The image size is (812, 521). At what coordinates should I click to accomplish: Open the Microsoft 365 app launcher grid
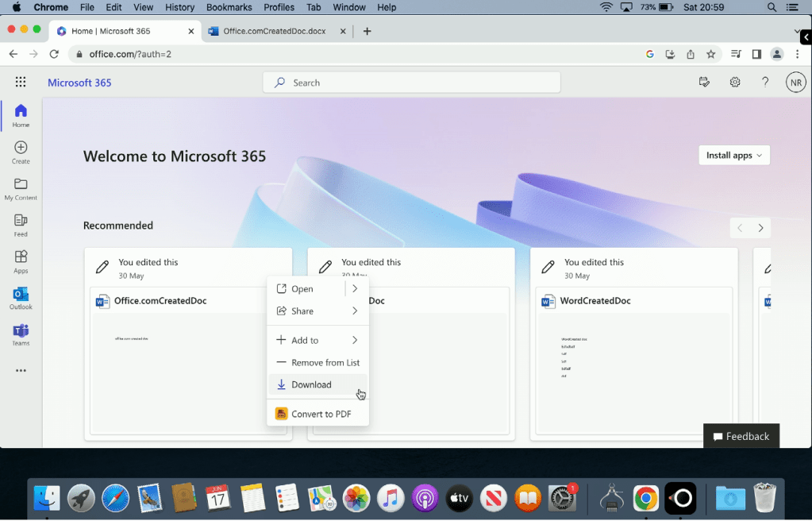[21, 82]
